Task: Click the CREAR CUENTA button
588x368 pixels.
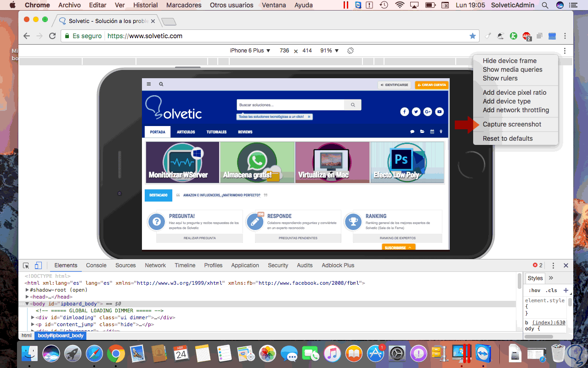Action: 431,85
